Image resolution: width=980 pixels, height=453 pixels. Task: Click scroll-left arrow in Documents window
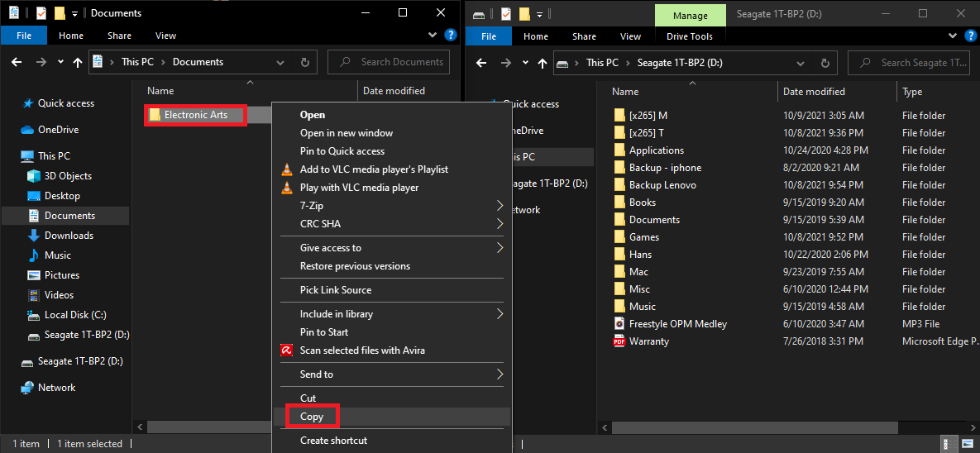tap(141, 427)
